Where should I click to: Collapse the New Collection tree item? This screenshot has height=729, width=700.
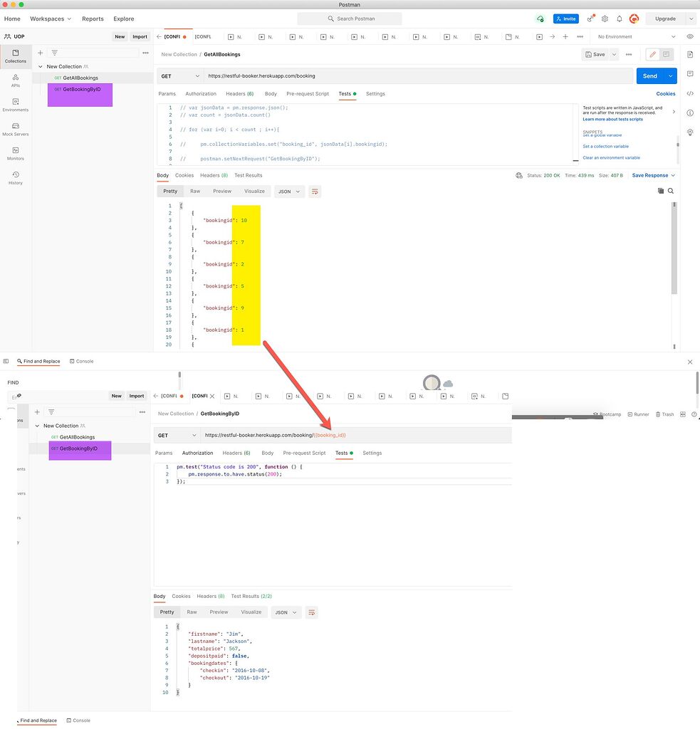41,66
